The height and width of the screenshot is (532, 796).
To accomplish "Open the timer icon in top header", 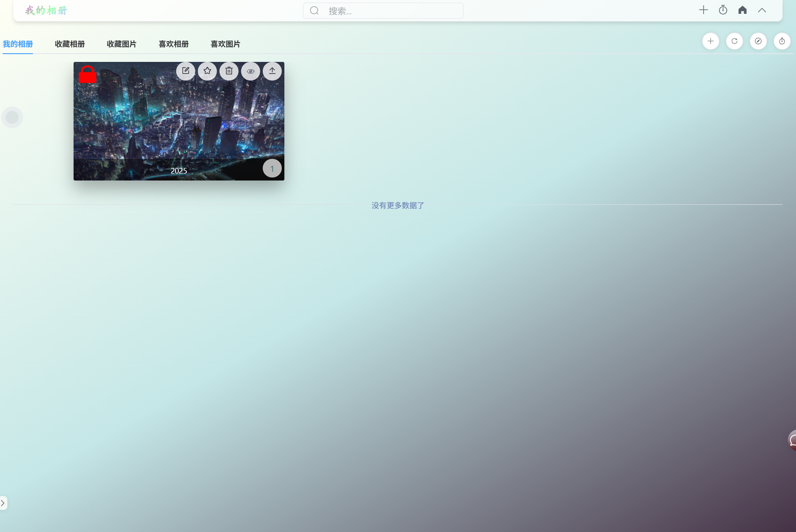I will pyautogui.click(x=723, y=10).
